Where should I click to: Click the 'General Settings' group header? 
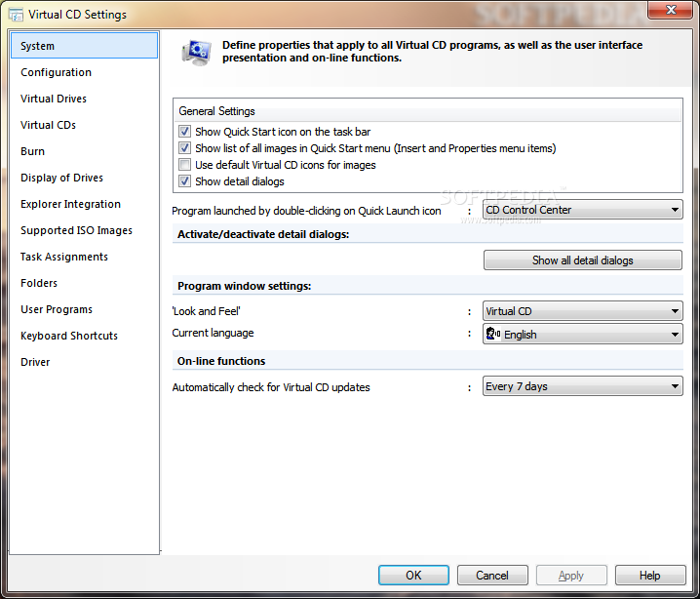(217, 111)
